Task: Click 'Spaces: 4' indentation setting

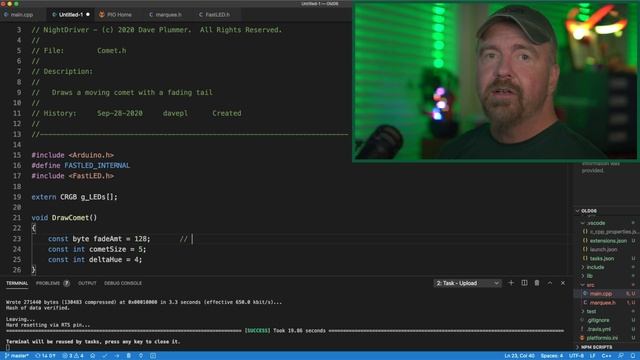Action: tap(552, 356)
